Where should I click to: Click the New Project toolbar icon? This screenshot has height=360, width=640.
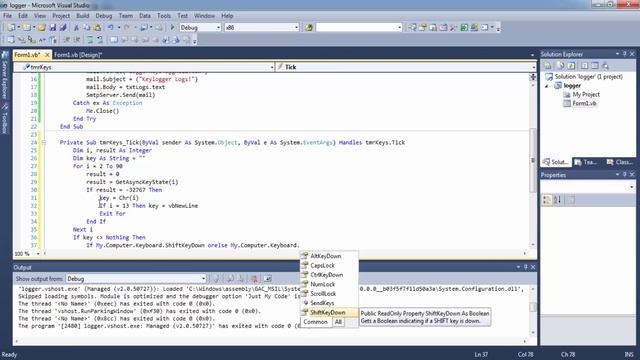(11, 27)
